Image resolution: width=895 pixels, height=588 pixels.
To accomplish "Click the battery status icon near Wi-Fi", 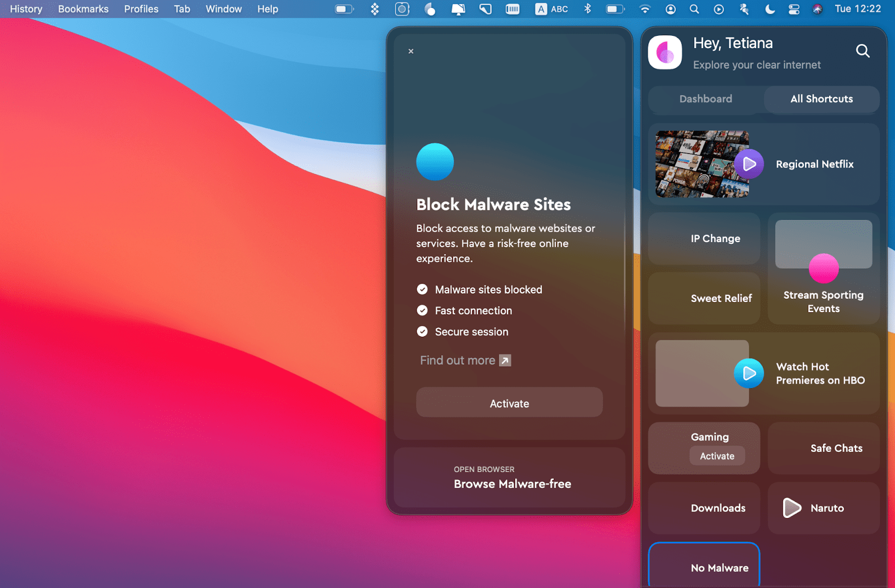I will coord(615,9).
